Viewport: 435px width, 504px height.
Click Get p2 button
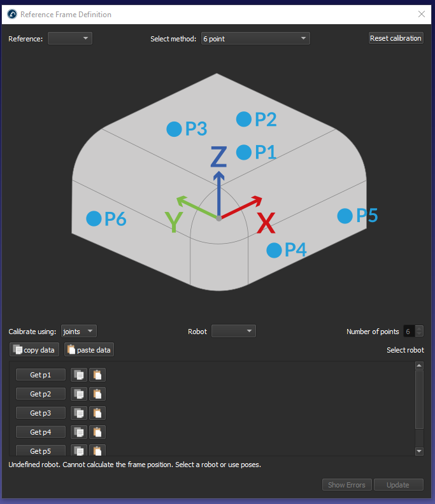[41, 394]
